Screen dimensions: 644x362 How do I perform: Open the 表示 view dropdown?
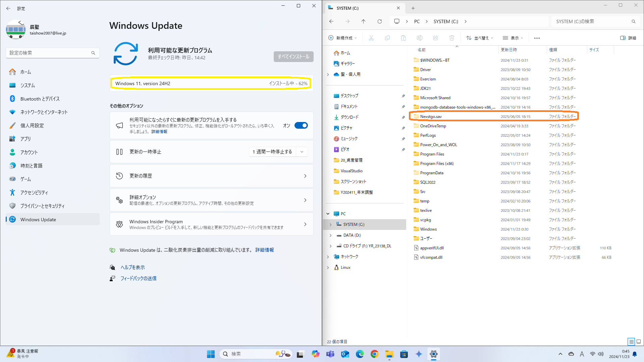pos(513,38)
